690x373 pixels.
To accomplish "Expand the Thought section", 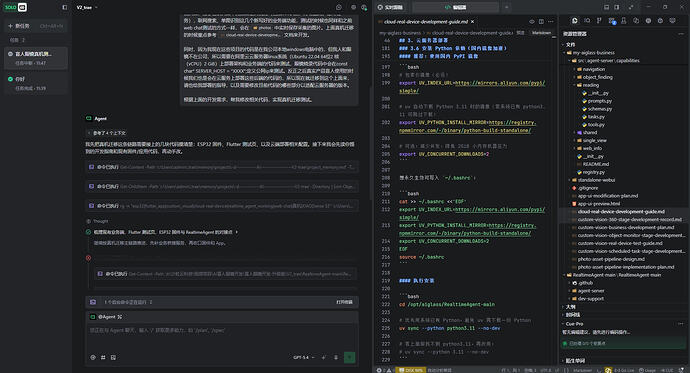I will [x=97, y=221].
